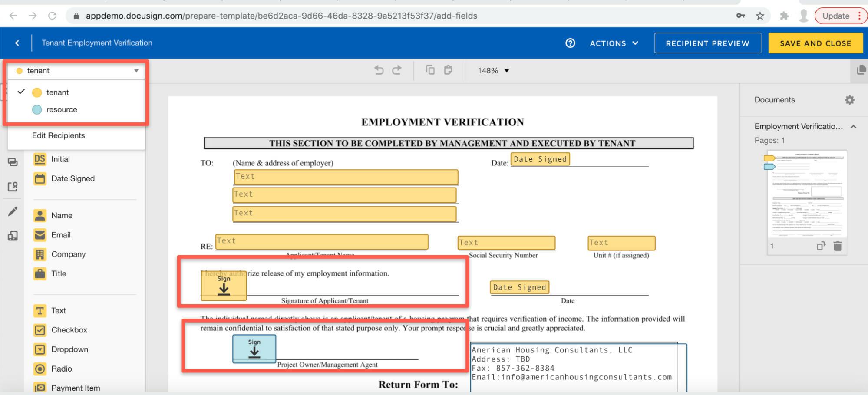This screenshot has height=395, width=868.
Task: Open the tenant recipient dropdown
Action: [x=77, y=71]
